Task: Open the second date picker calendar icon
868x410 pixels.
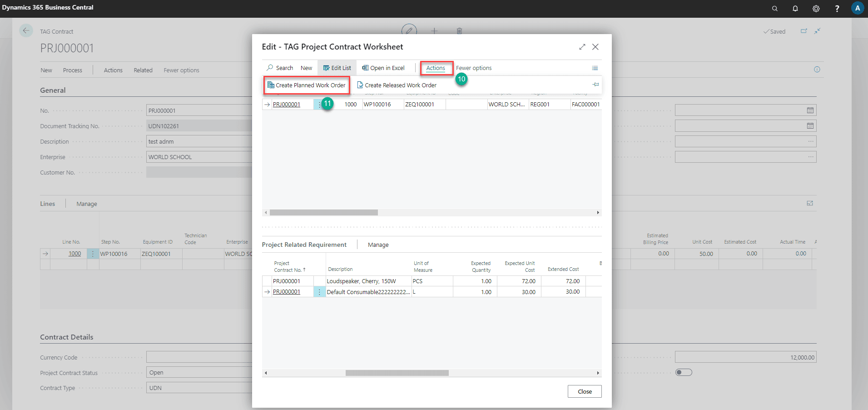Action: [810, 126]
